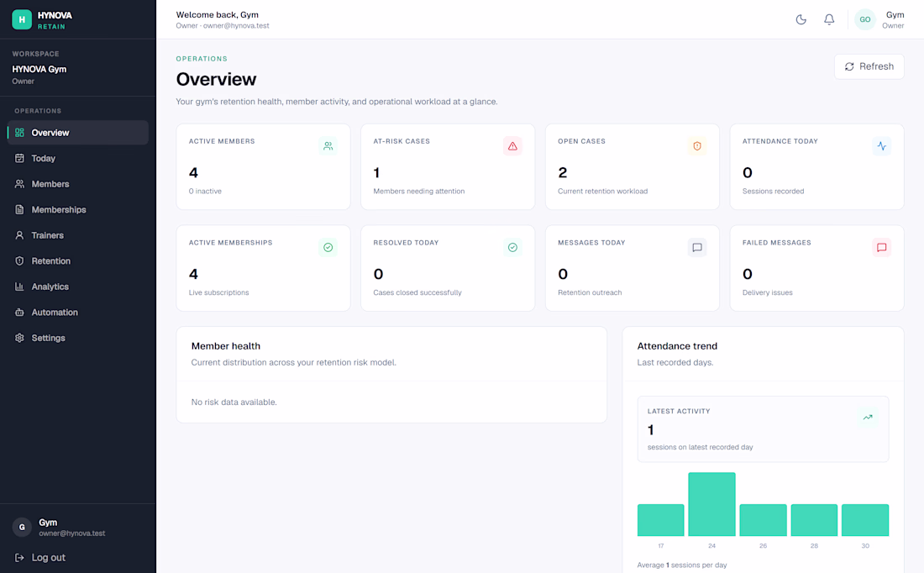
Task: Open the Retention section in the sidebar
Action: pyautogui.click(x=78, y=261)
